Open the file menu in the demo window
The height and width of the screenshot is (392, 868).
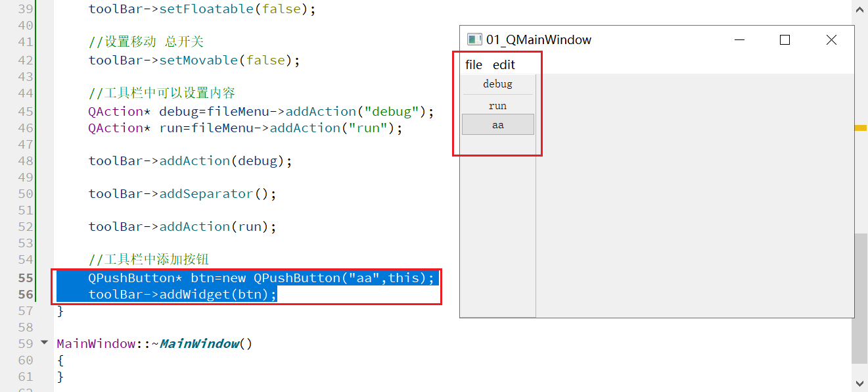click(x=473, y=64)
